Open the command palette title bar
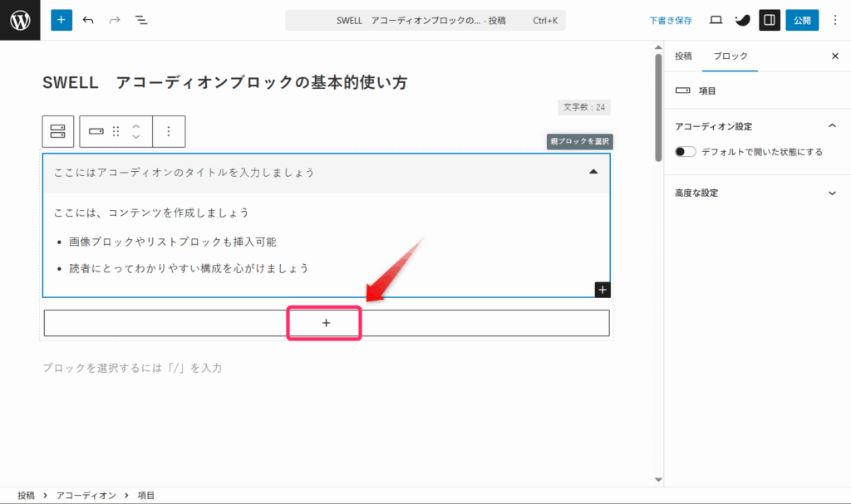This screenshot has height=504, width=851. point(425,20)
